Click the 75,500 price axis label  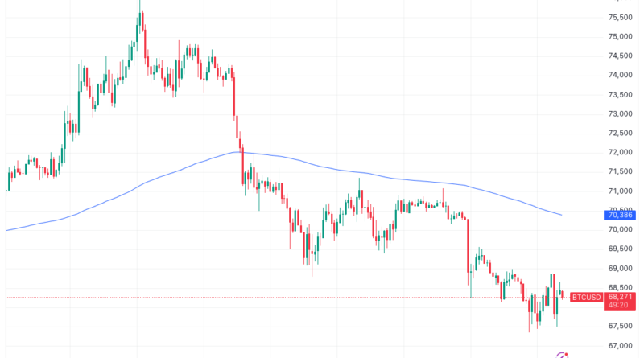[x=618, y=17]
